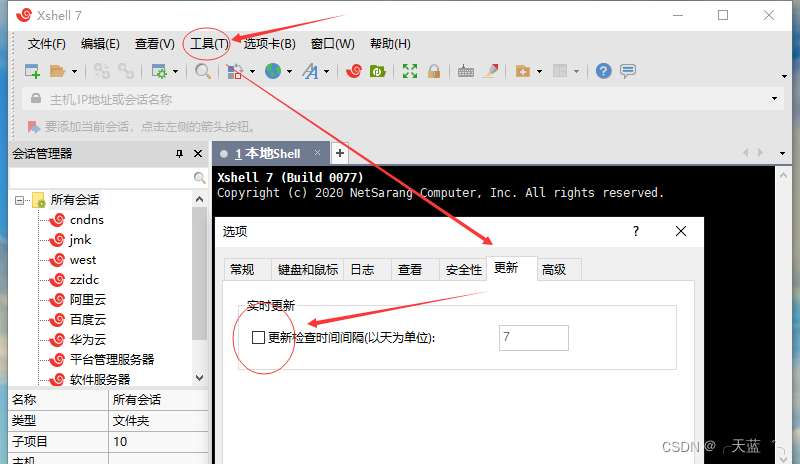Open the 工具(T) menu
Image resolution: width=800 pixels, height=464 pixels.
[209, 44]
